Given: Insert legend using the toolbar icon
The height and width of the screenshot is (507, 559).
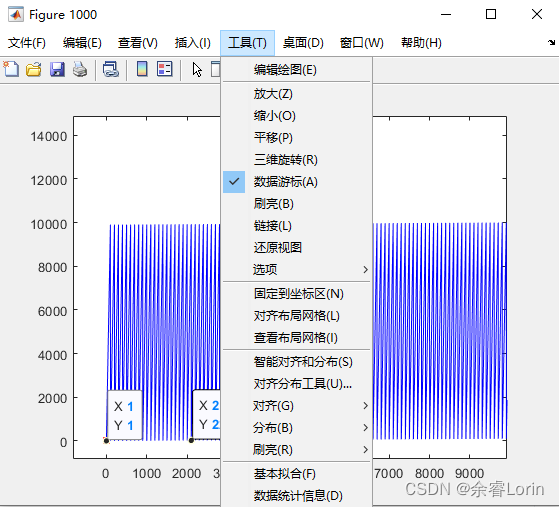Looking at the screenshot, I should point(164,69).
